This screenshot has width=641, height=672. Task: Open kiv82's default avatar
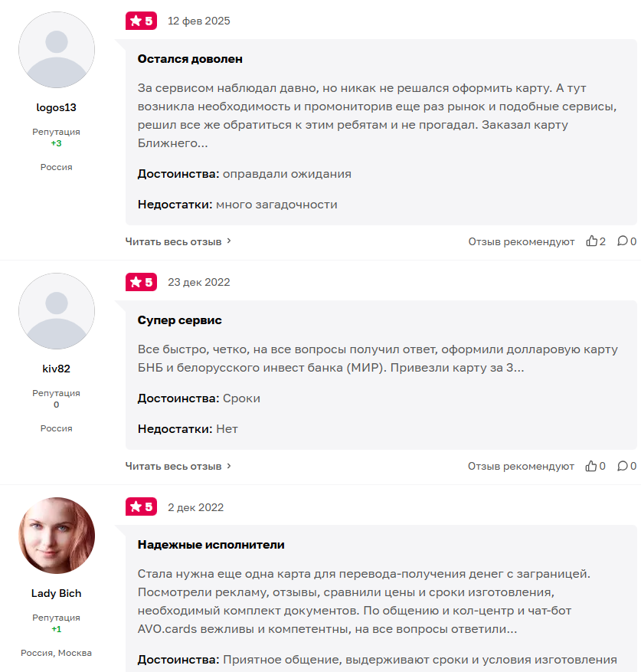[x=57, y=311]
